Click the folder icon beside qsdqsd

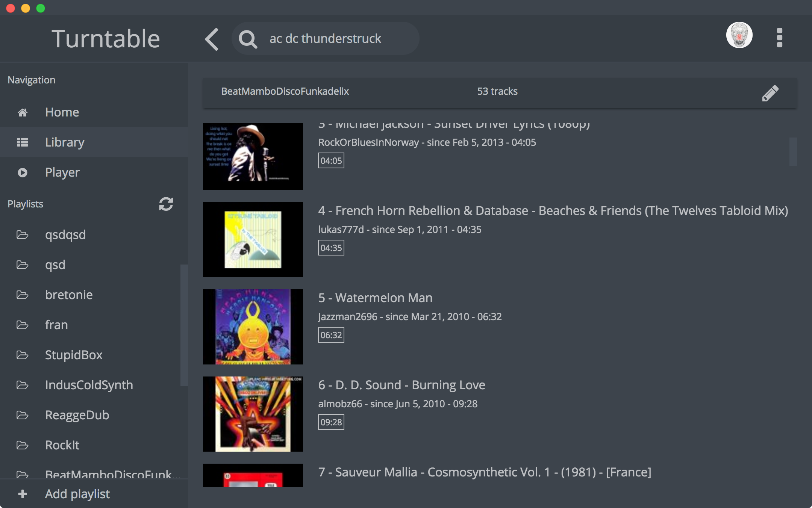(x=23, y=235)
